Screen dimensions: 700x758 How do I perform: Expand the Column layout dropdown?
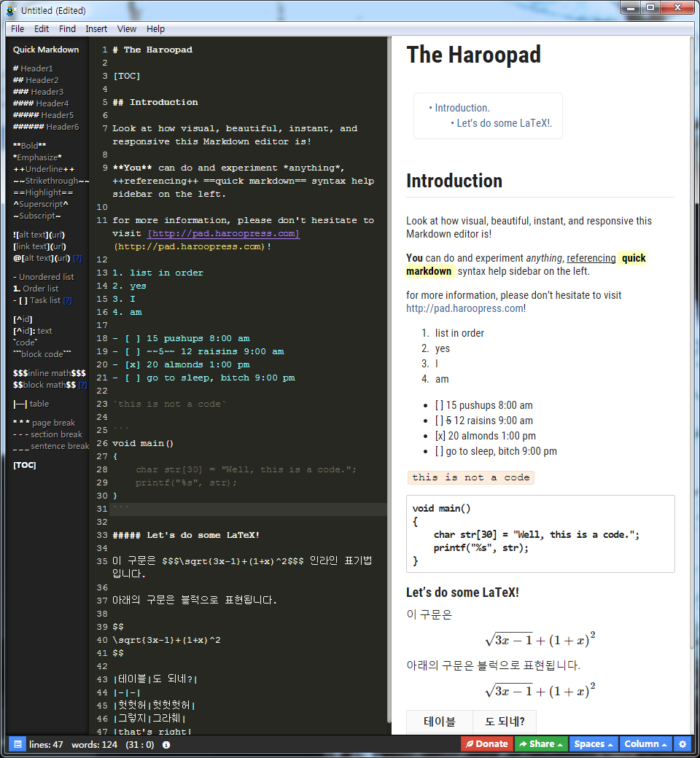646,744
